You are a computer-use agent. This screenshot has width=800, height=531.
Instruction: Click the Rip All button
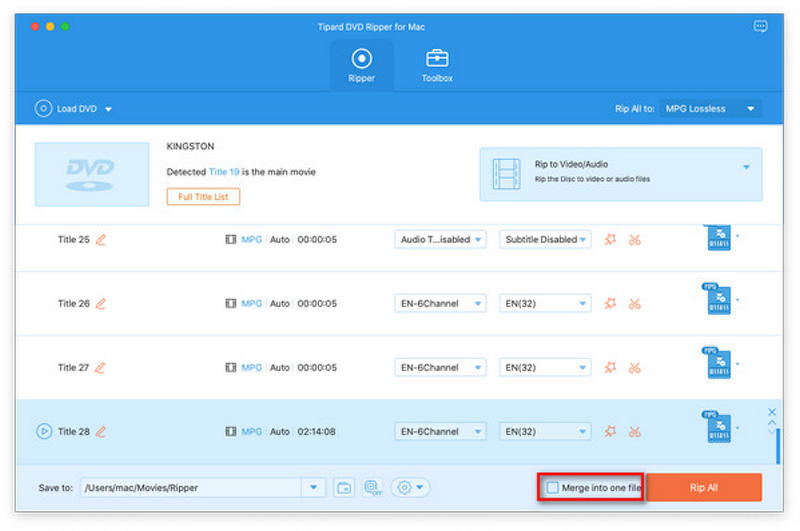point(704,488)
